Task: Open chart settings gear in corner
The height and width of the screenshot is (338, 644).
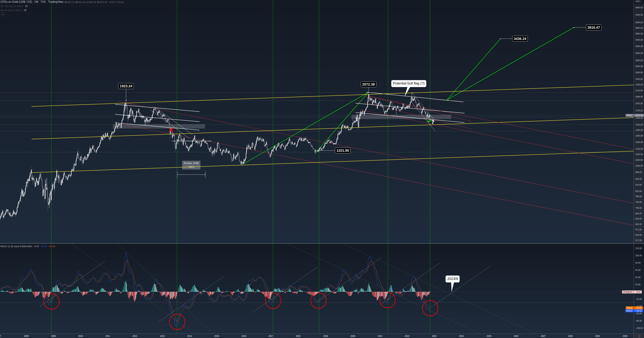Action: click(639, 336)
